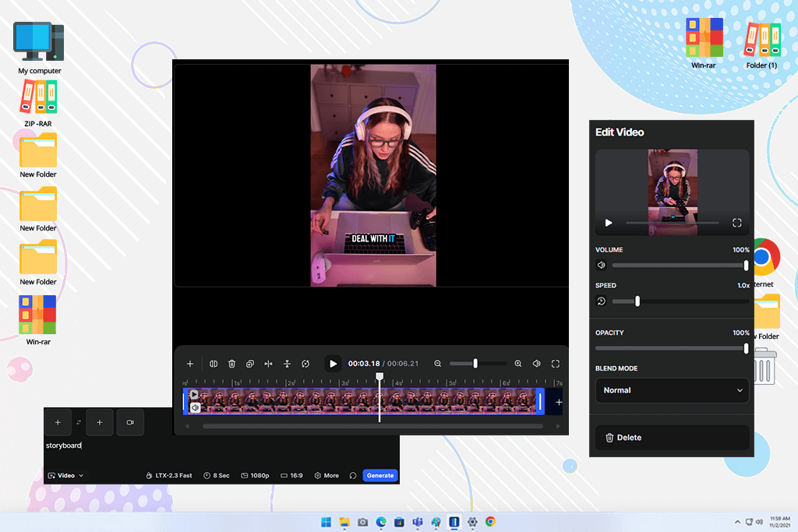Mute via the Volume speaker icon

602,265
